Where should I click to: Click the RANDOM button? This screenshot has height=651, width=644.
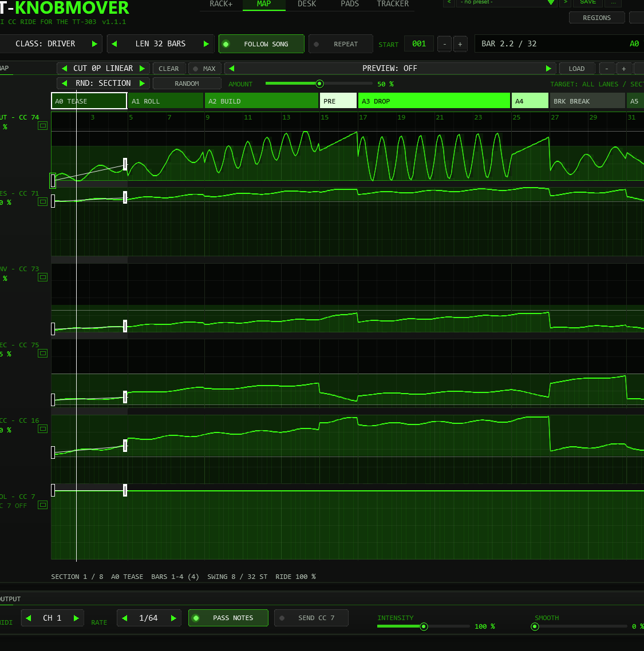pyautogui.click(x=187, y=84)
